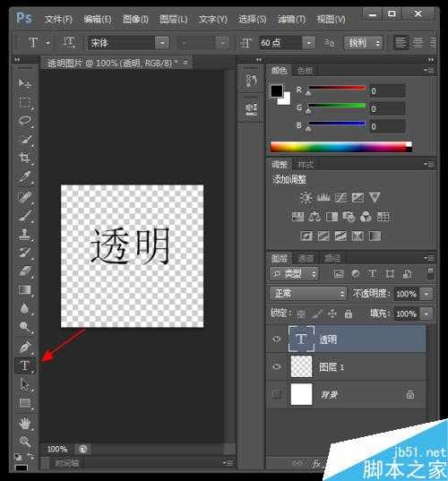
Task: Expand the collapsed toolbox double-arrow
Action: point(18,59)
